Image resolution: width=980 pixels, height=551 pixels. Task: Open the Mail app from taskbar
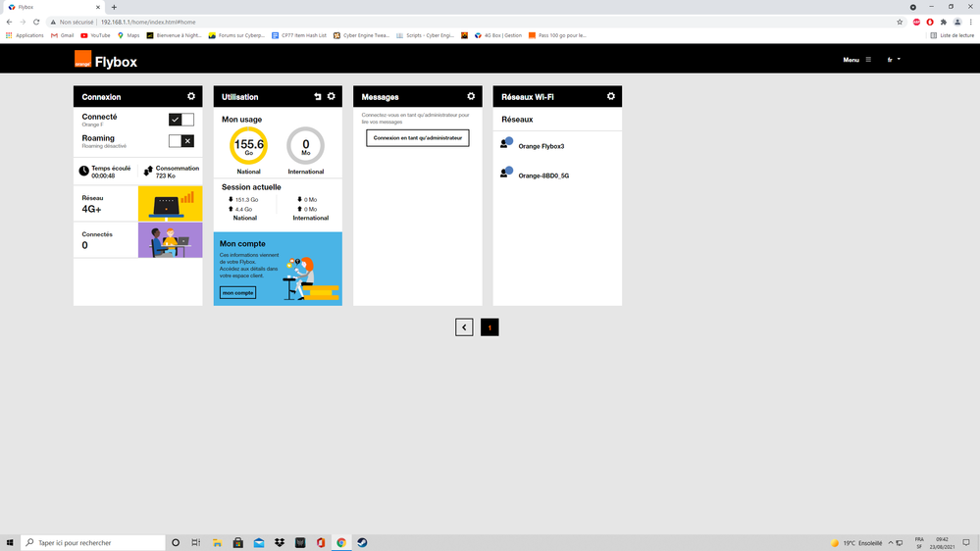pos(259,543)
